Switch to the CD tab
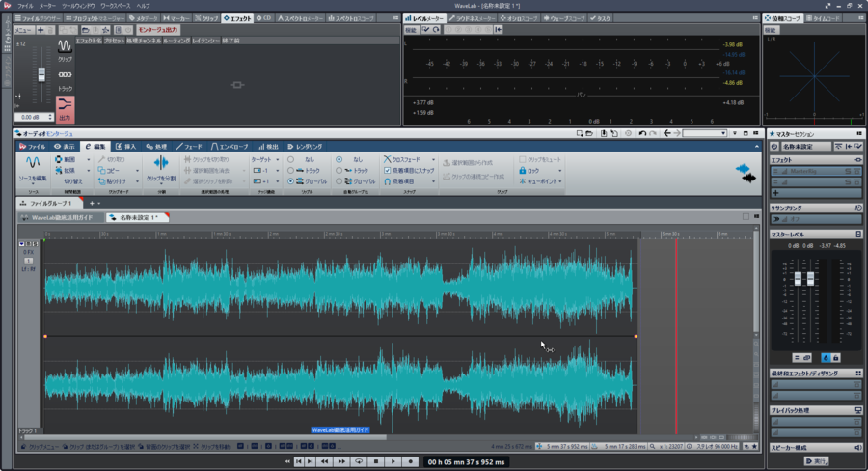This screenshot has height=471, width=868. pos(264,18)
